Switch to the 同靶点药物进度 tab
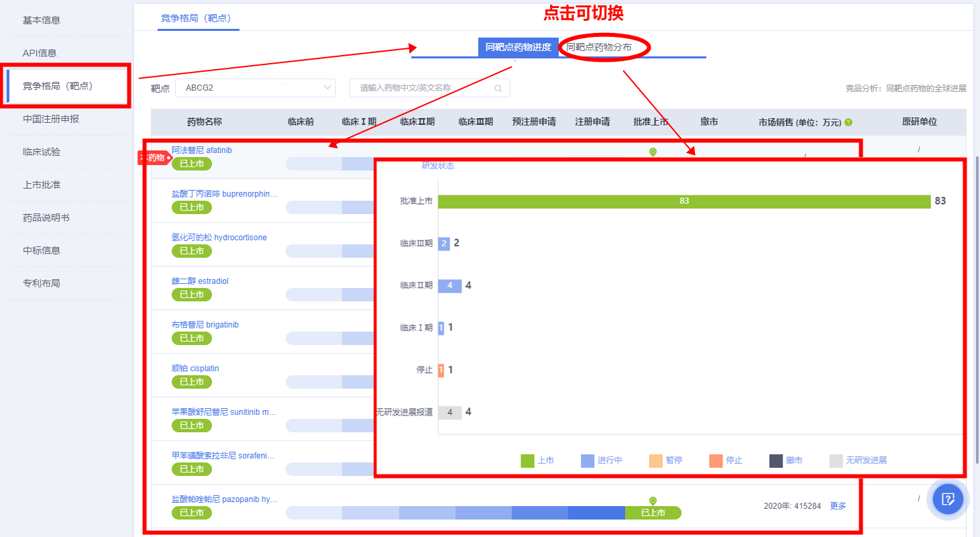This screenshot has height=537, width=980. (x=519, y=47)
